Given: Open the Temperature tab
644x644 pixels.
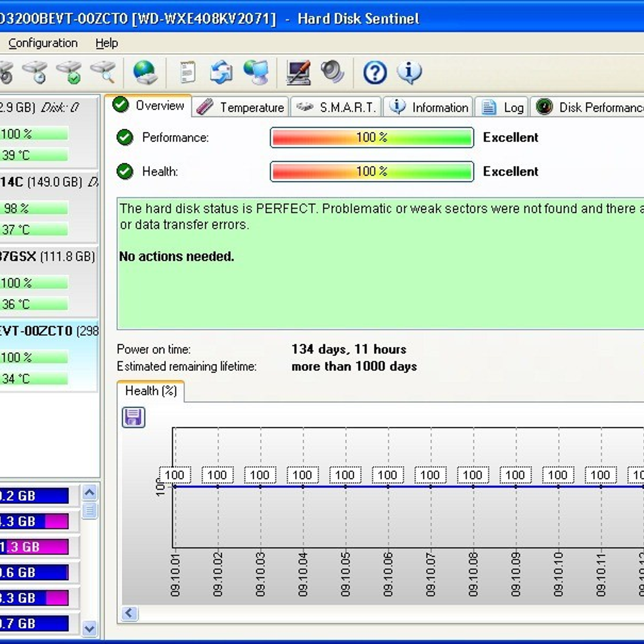Looking at the screenshot, I should coord(242,107).
